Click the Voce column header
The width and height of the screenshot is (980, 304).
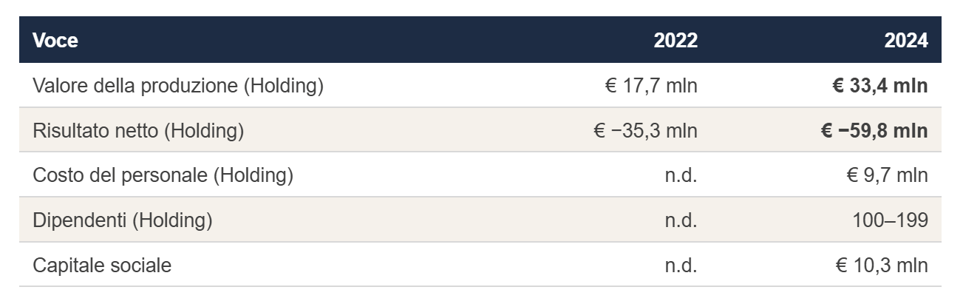coord(55,41)
